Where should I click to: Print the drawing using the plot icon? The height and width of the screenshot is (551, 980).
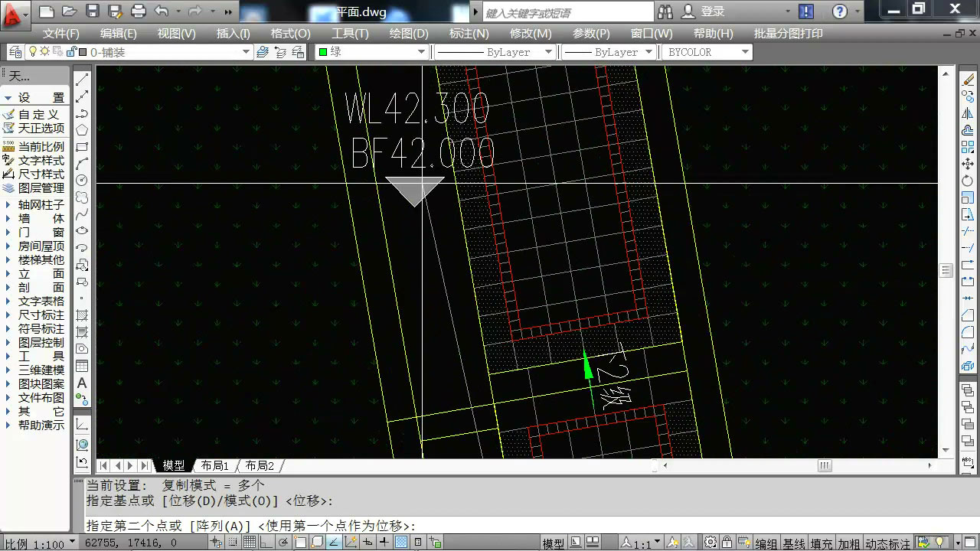[x=138, y=11]
